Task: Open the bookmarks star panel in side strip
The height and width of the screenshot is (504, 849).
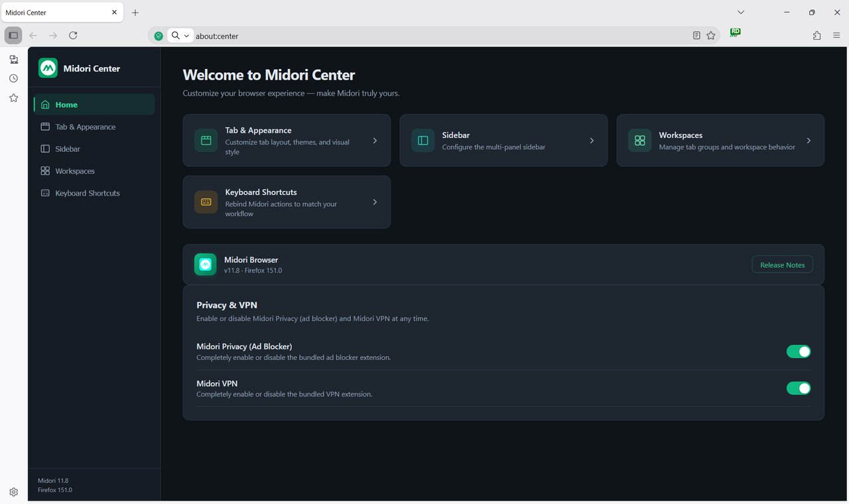Action: tap(13, 97)
